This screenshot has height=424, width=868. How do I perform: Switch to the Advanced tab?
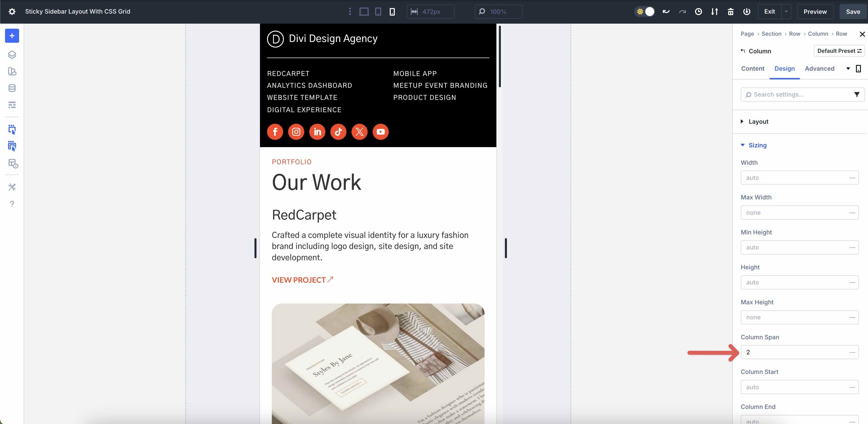[820, 68]
